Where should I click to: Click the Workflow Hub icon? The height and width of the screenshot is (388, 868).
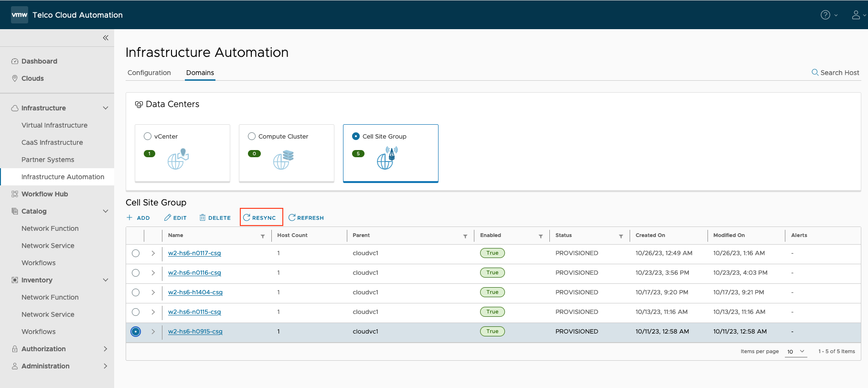[x=15, y=194]
